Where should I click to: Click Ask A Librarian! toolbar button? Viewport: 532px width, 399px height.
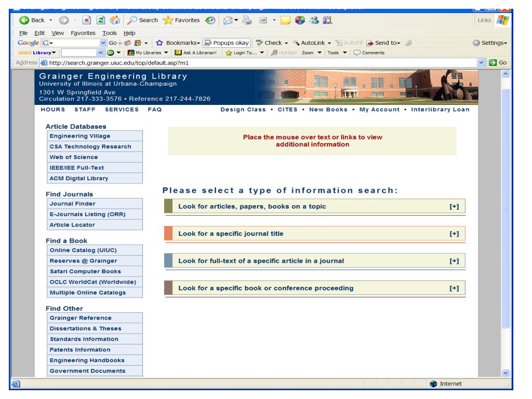[195, 52]
